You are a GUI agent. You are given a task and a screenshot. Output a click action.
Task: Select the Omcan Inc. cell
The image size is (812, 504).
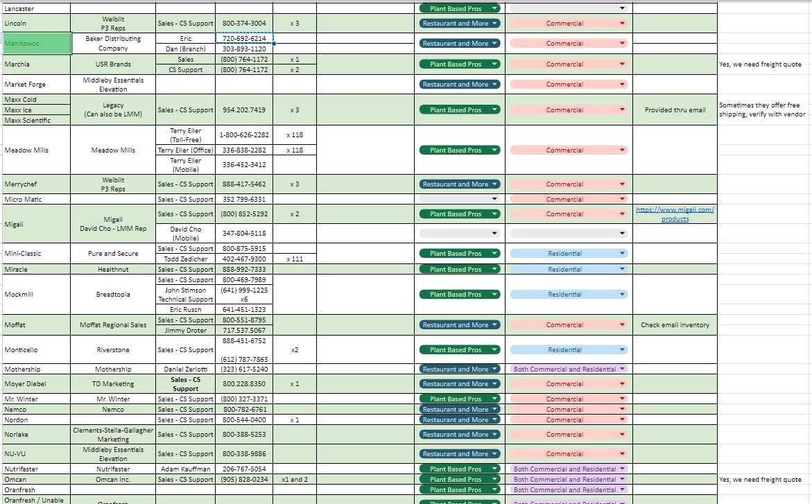(x=113, y=479)
